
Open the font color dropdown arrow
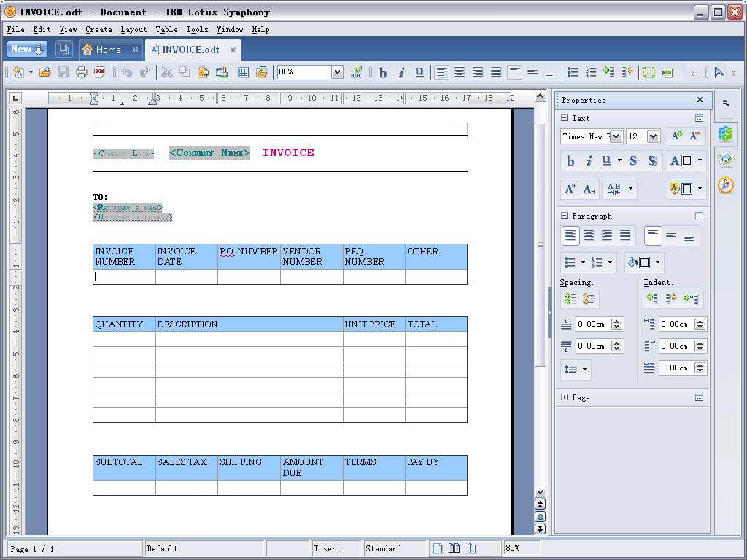(700, 160)
